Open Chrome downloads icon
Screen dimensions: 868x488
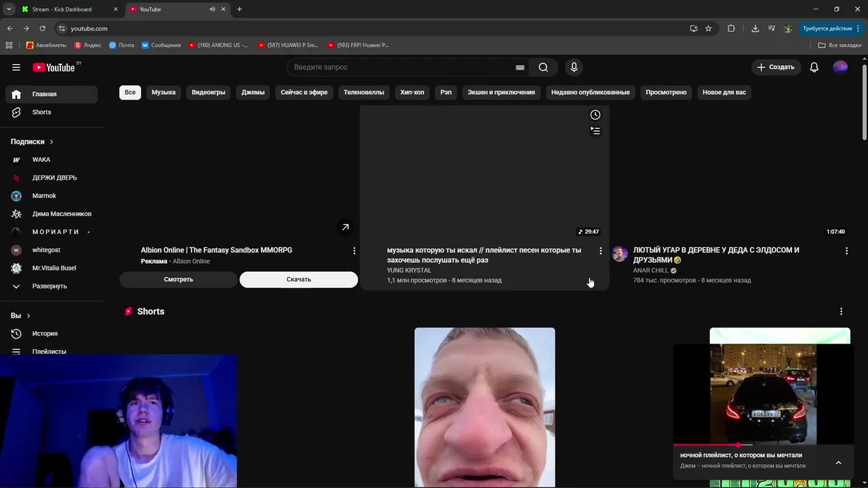[755, 28]
